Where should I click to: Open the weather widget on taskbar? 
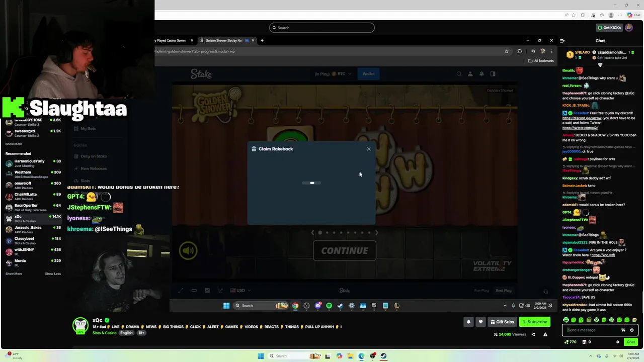click(14, 356)
